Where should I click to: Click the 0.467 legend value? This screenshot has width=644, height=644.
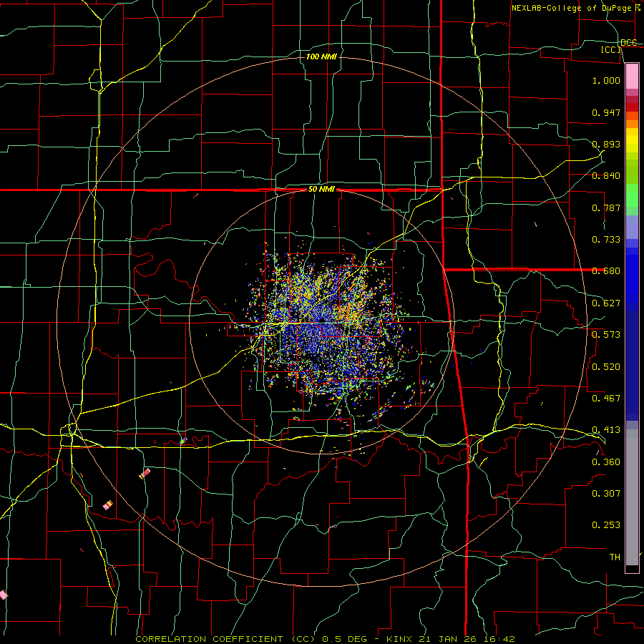[606, 399]
